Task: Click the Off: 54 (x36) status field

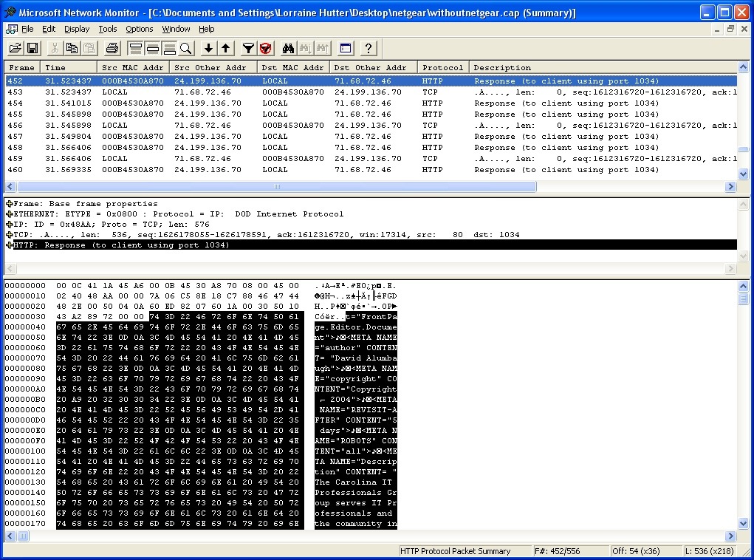Action: [x=646, y=551]
